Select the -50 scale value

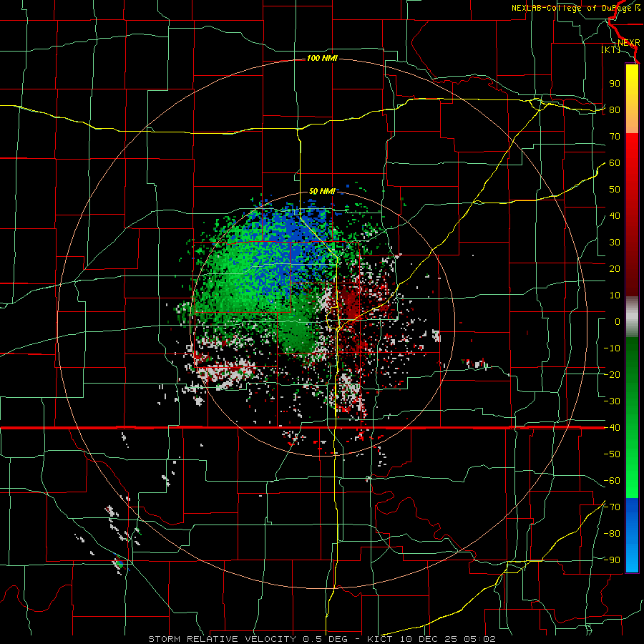[x=612, y=454]
